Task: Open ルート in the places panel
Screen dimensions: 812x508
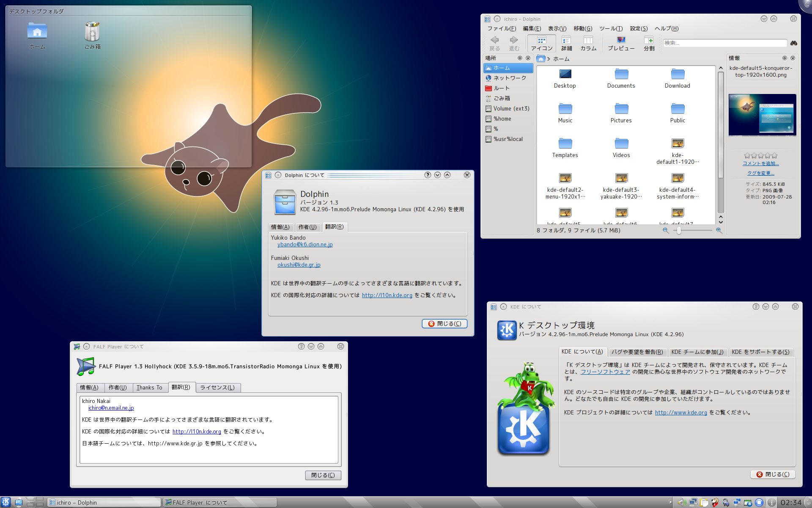Action: coord(508,88)
